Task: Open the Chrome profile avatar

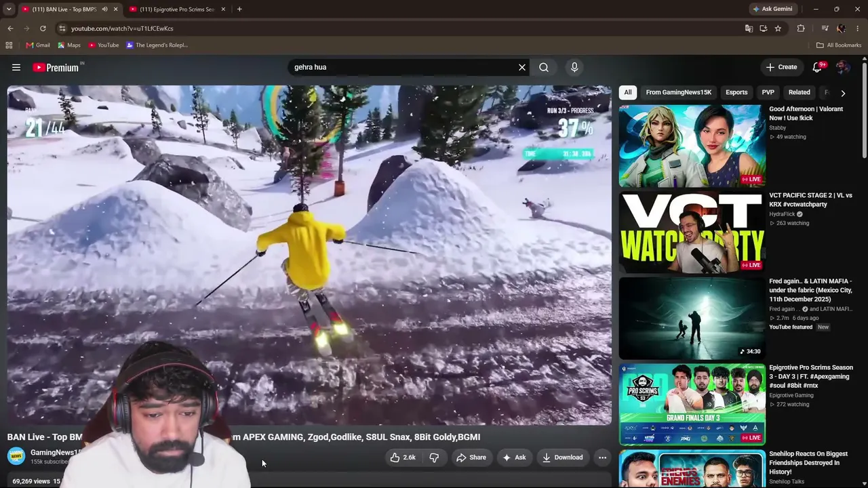Action: [x=842, y=28]
